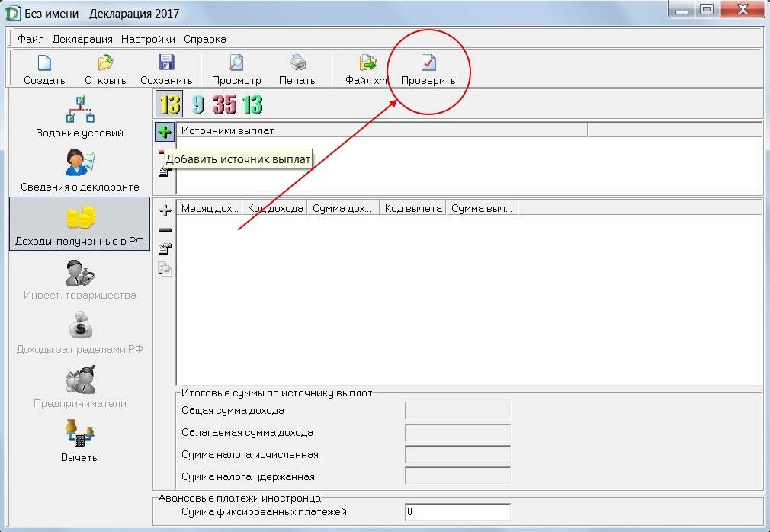Open the Справка help menu
Screen dimensions: 770x532
[205, 39]
